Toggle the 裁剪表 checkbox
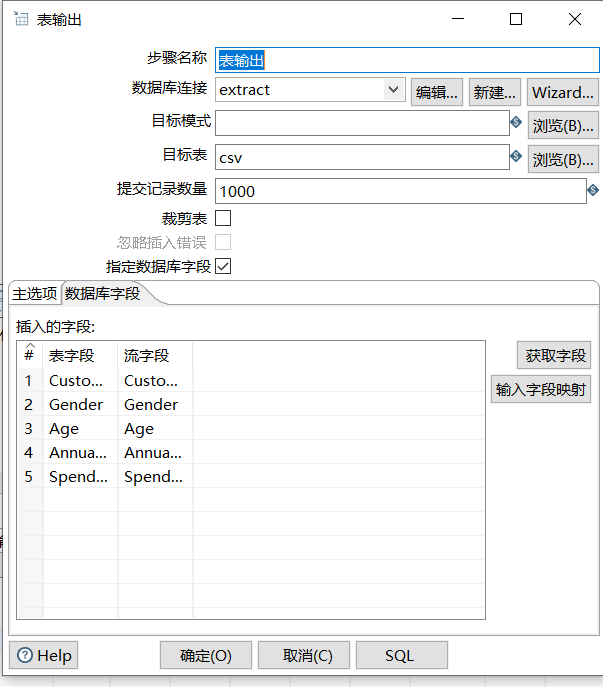The width and height of the screenshot is (603, 687). click(x=223, y=218)
